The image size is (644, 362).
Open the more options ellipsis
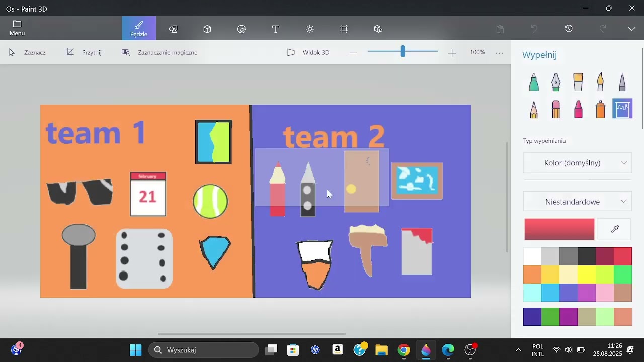[499, 53]
